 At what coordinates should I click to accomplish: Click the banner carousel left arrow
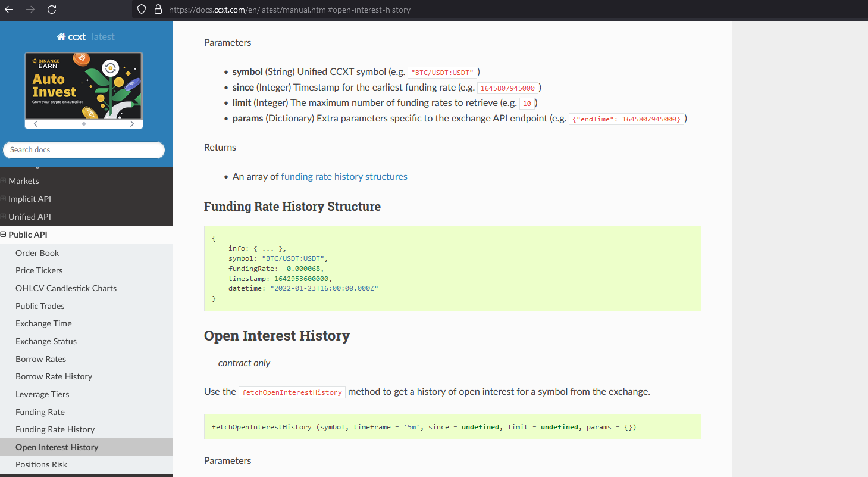[35, 123]
